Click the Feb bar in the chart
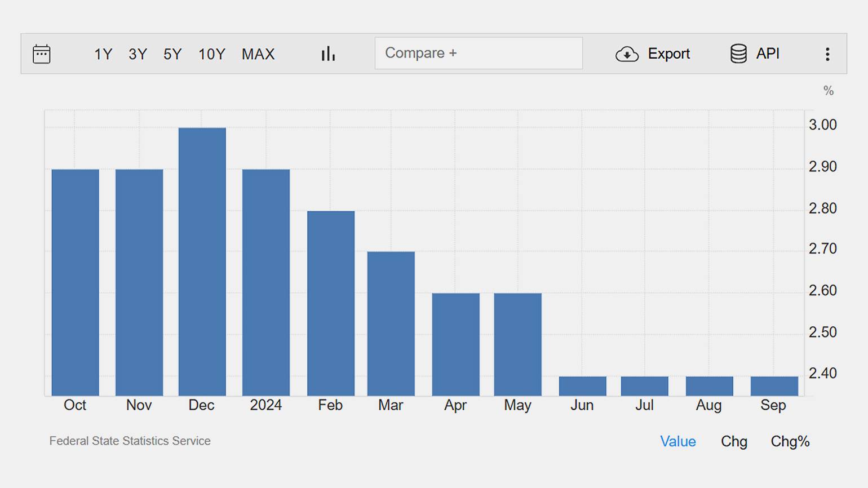Screen dimensions: 868x488 tap(331, 303)
